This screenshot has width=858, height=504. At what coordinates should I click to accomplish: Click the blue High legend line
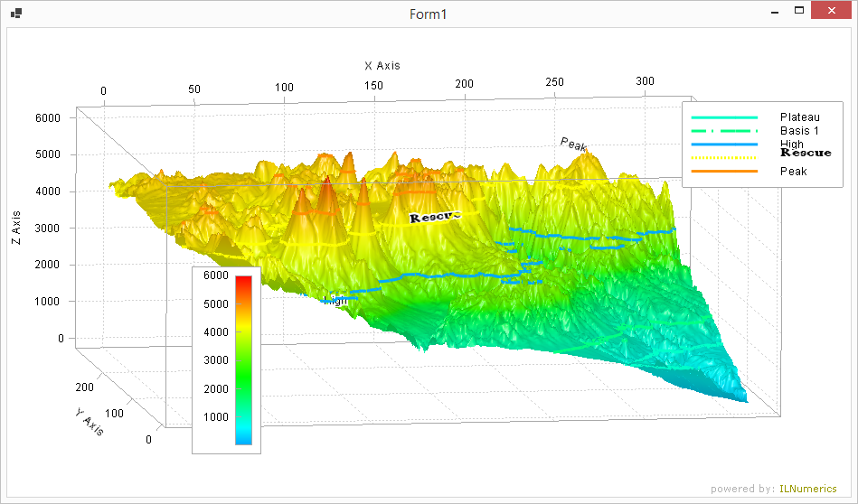point(724,144)
